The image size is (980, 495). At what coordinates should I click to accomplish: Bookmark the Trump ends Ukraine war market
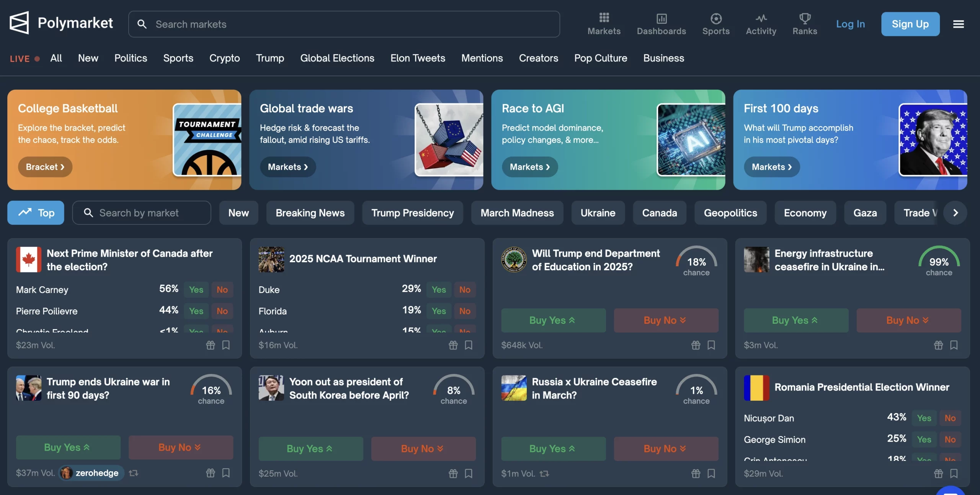coord(226,473)
